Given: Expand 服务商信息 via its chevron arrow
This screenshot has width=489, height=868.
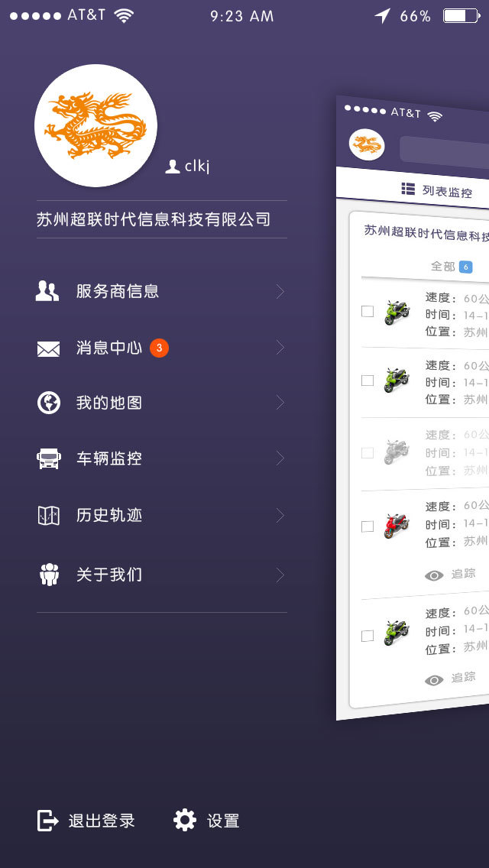Looking at the screenshot, I should click(x=280, y=291).
